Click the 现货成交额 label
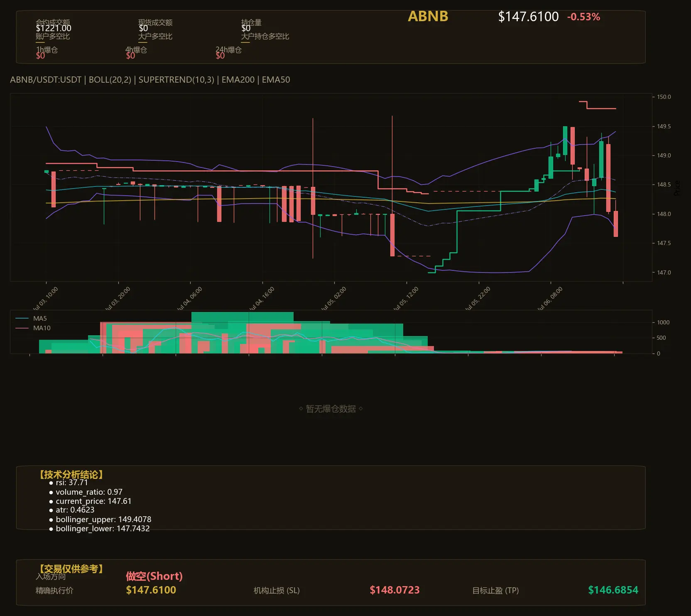Screen dimensions: 691x616 click(155, 22)
